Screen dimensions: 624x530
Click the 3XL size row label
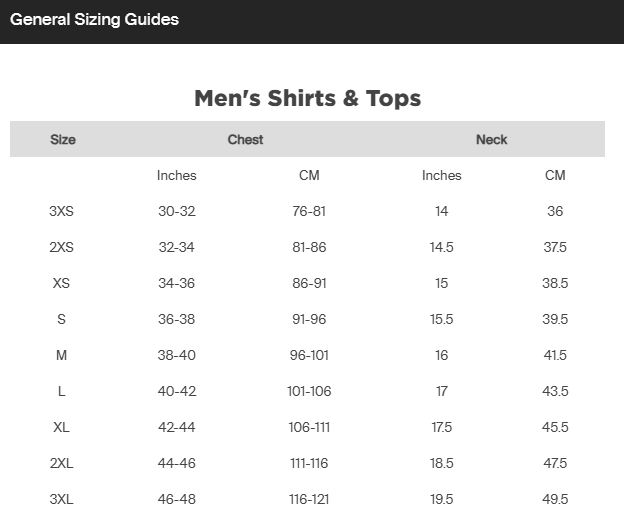(61, 499)
